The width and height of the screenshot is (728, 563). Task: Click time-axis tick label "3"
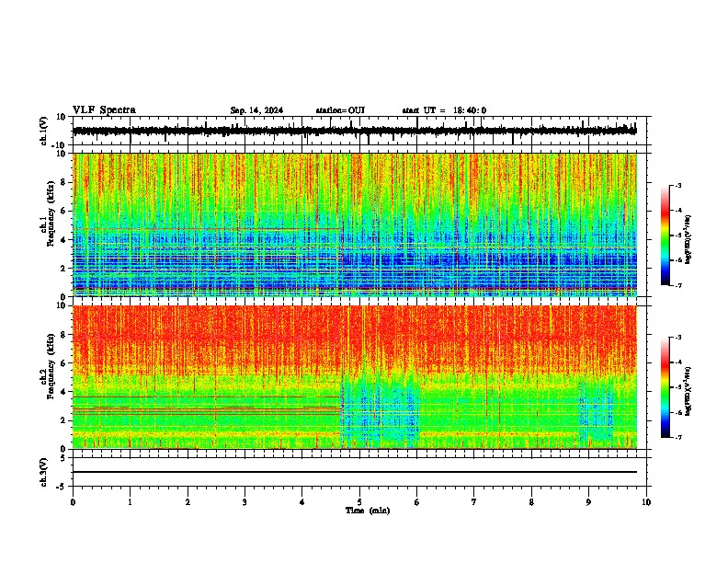(x=245, y=502)
